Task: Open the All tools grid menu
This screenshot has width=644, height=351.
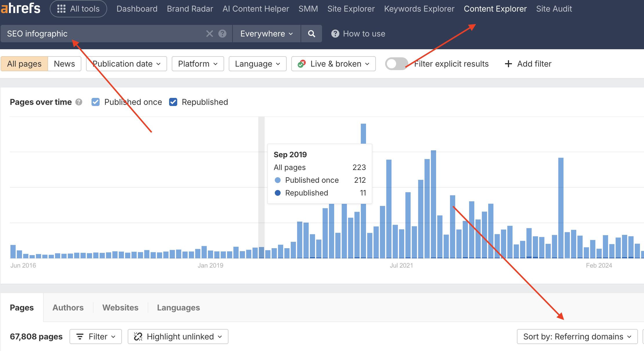Action: tap(78, 9)
